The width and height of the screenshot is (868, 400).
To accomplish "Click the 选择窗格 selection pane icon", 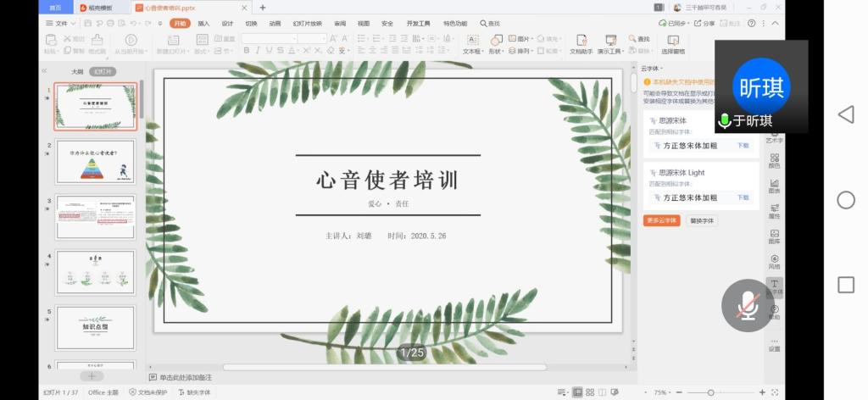I will [673, 40].
